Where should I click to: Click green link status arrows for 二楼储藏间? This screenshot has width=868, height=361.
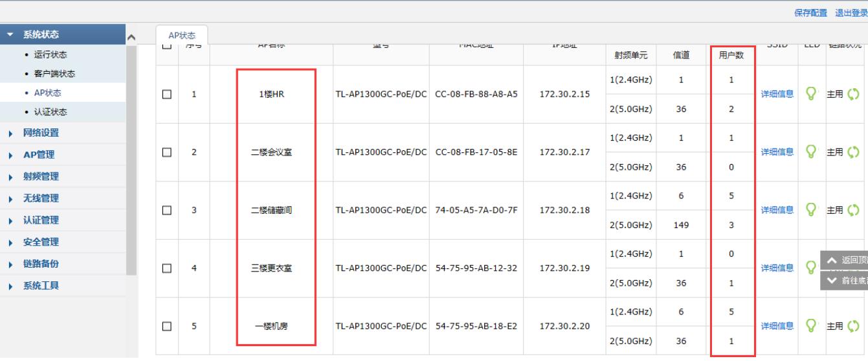coord(852,210)
